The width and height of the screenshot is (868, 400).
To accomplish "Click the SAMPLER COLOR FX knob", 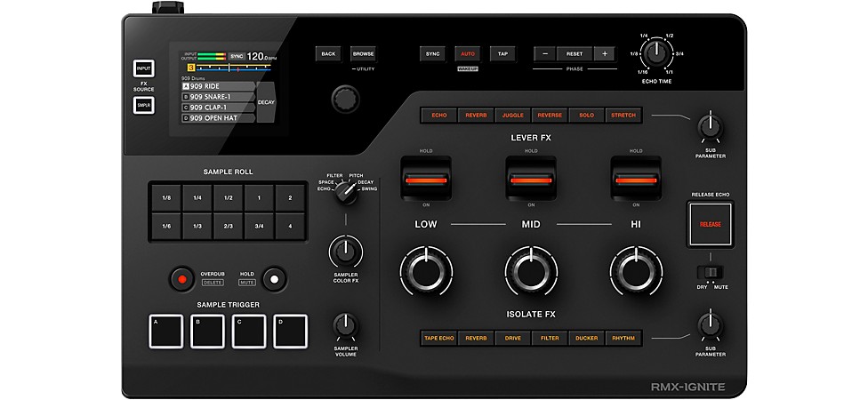I will [346, 252].
